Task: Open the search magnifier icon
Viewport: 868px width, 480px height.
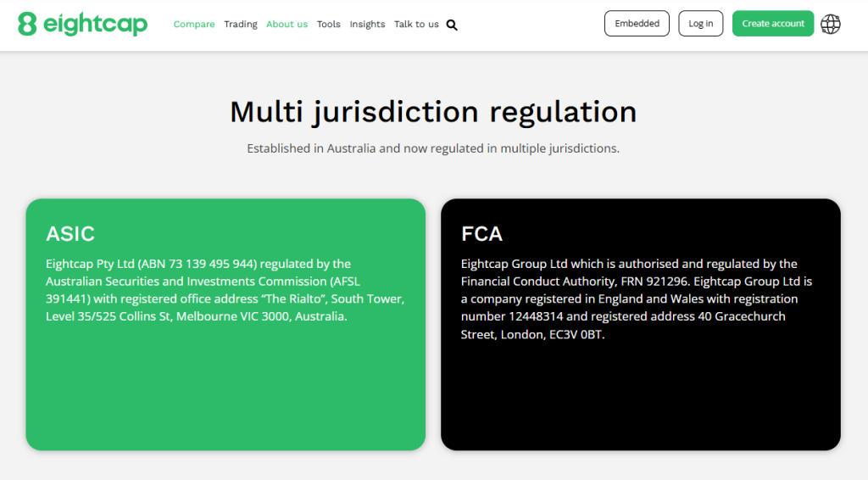Action: coord(452,25)
